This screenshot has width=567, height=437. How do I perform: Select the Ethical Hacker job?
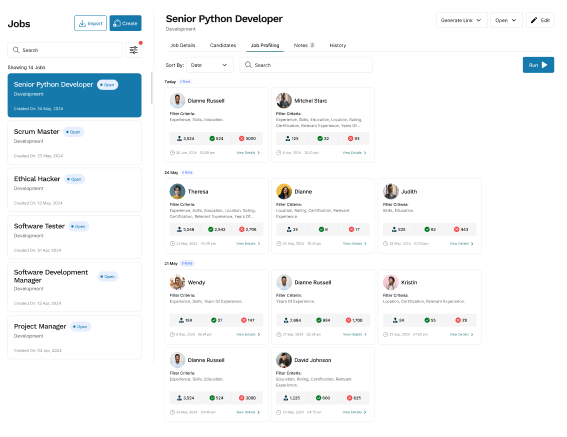(74, 190)
